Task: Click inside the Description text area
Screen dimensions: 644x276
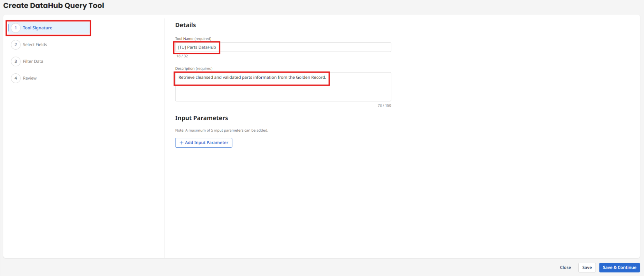Action: pos(283,92)
